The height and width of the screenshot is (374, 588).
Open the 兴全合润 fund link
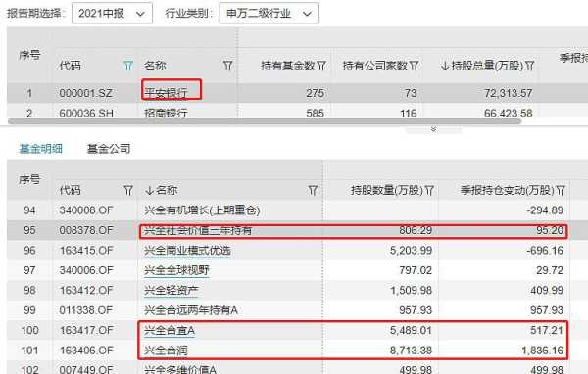166,351
